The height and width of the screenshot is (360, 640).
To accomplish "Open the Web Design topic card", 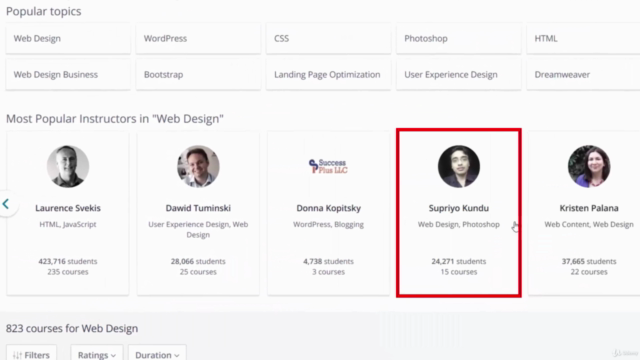I will (x=68, y=38).
